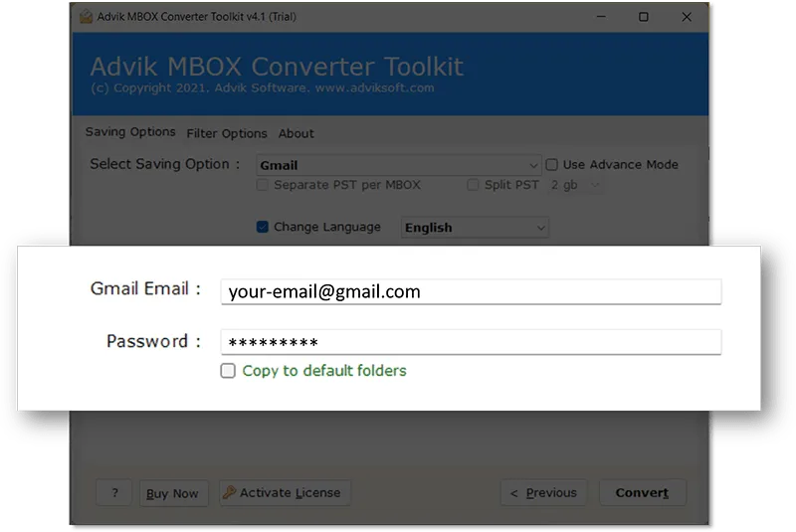
Task: Click into the Gmail Email input field
Action: pyautogui.click(x=471, y=291)
